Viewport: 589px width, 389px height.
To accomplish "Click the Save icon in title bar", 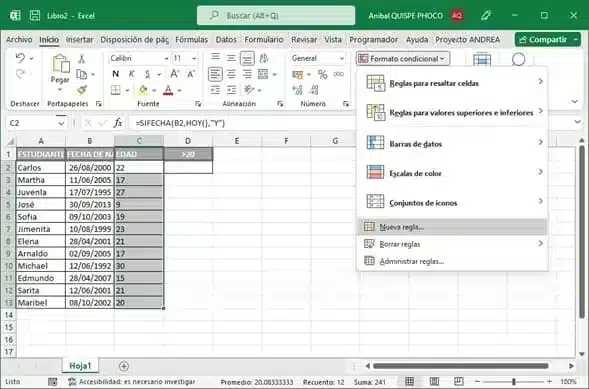I will (35, 15).
